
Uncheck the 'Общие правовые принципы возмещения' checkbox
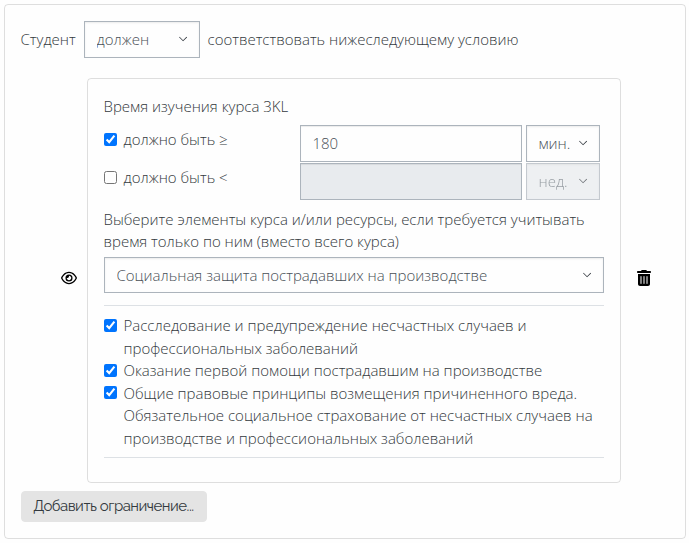(111, 393)
